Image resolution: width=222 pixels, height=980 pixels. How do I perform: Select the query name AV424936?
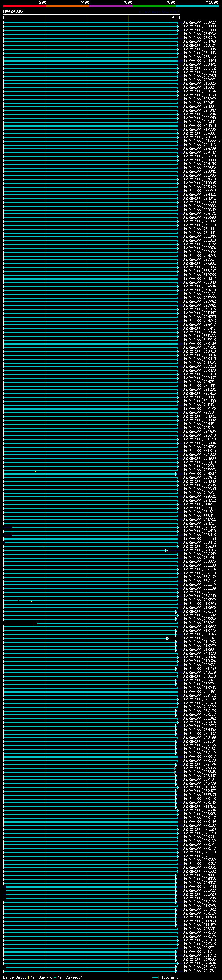pyautogui.click(x=13, y=11)
